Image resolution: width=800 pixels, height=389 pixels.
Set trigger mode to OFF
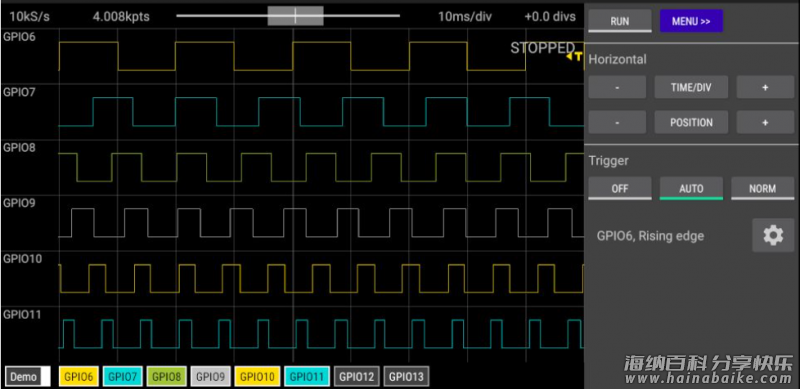[619, 188]
